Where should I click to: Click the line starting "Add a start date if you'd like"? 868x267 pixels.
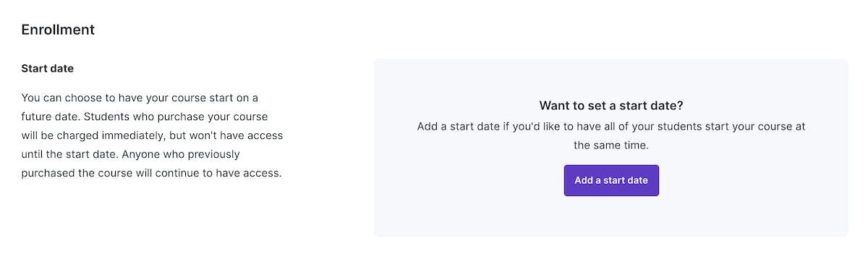point(611,126)
